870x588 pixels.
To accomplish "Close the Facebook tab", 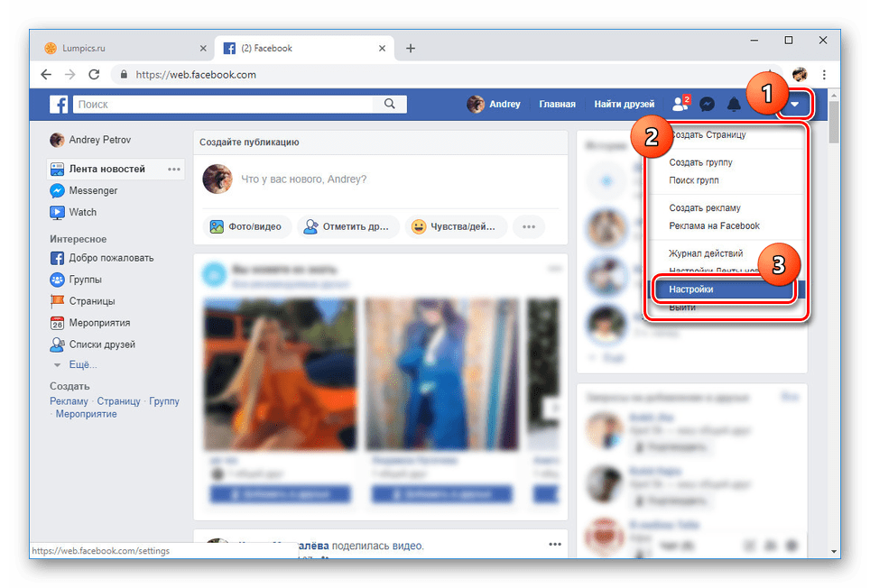I will tap(383, 48).
